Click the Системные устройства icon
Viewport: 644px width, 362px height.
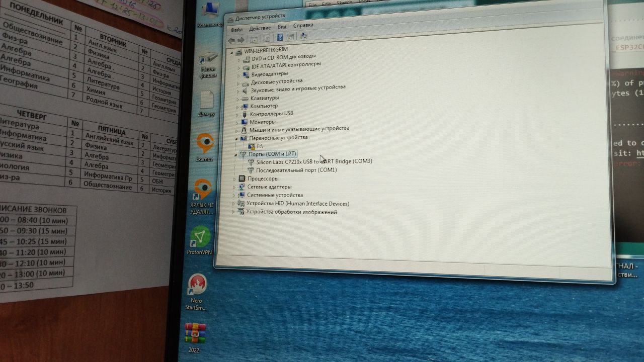(x=242, y=195)
